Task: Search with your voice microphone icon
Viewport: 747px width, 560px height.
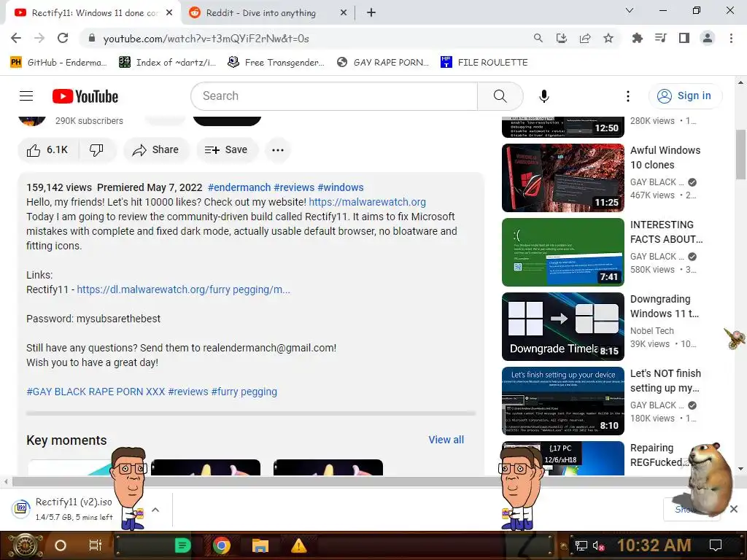Action: (543, 96)
